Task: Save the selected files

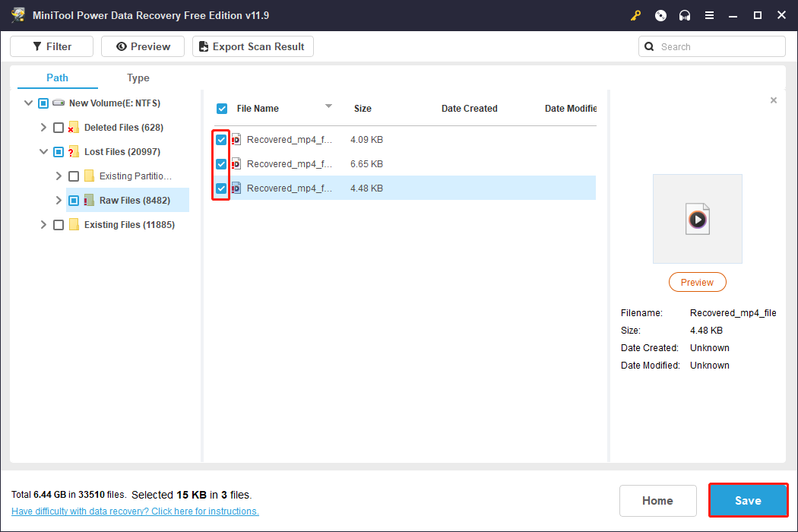Action: tap(748, 500)
